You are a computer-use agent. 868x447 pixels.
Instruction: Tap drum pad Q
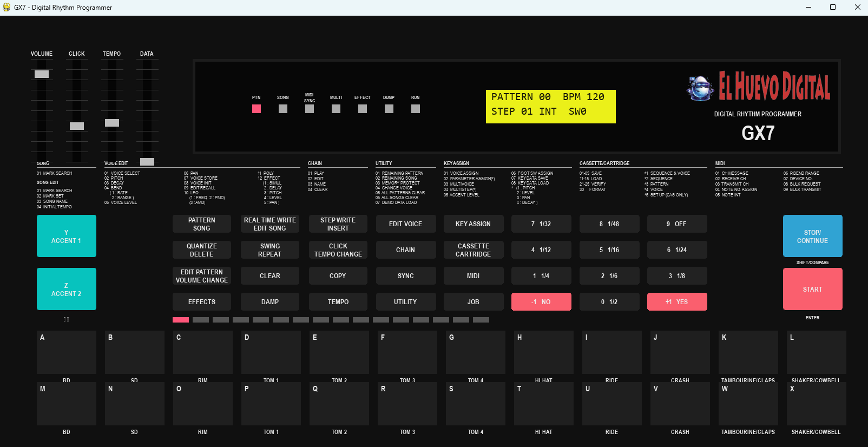[339, 404]
